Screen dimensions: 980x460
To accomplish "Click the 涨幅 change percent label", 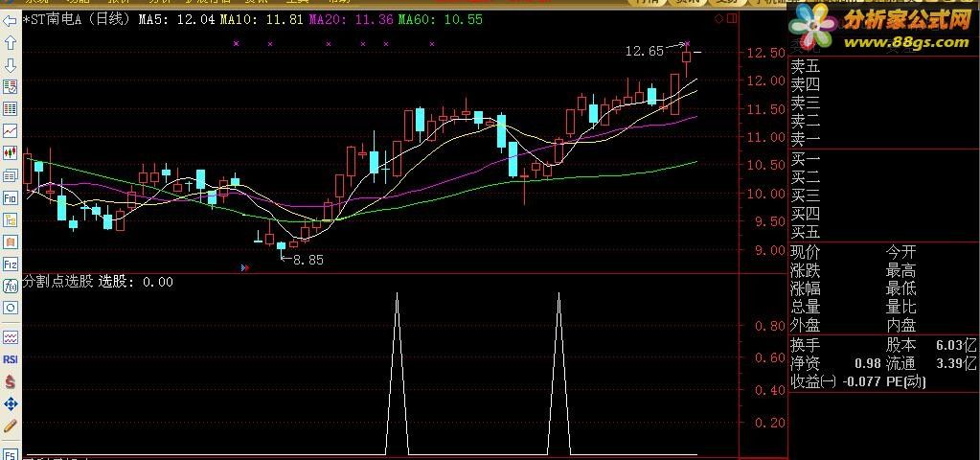I will pyautogui.click(x=806, y=288).
